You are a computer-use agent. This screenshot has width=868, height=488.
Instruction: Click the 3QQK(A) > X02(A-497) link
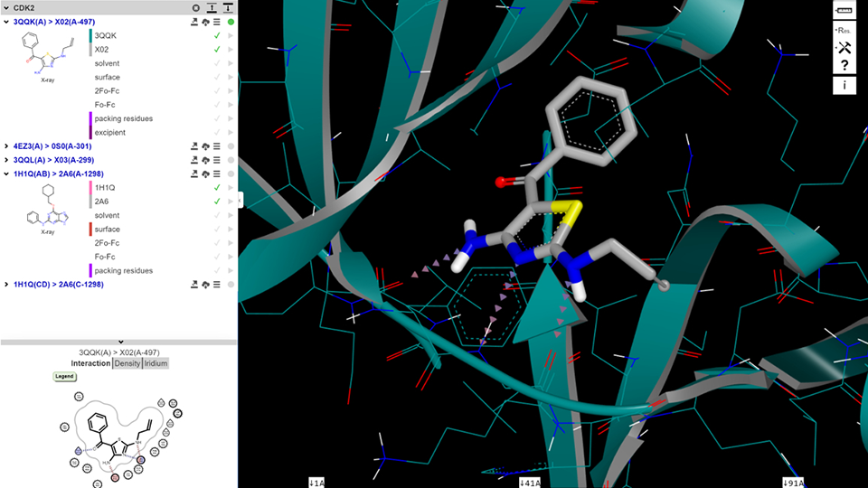54,22
